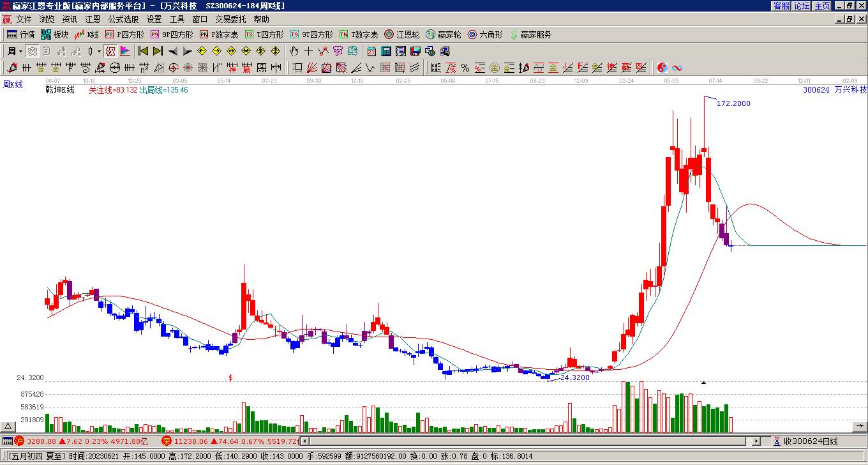Click the colored flag icon
The image size is (868, 465).
pos(124,51)
